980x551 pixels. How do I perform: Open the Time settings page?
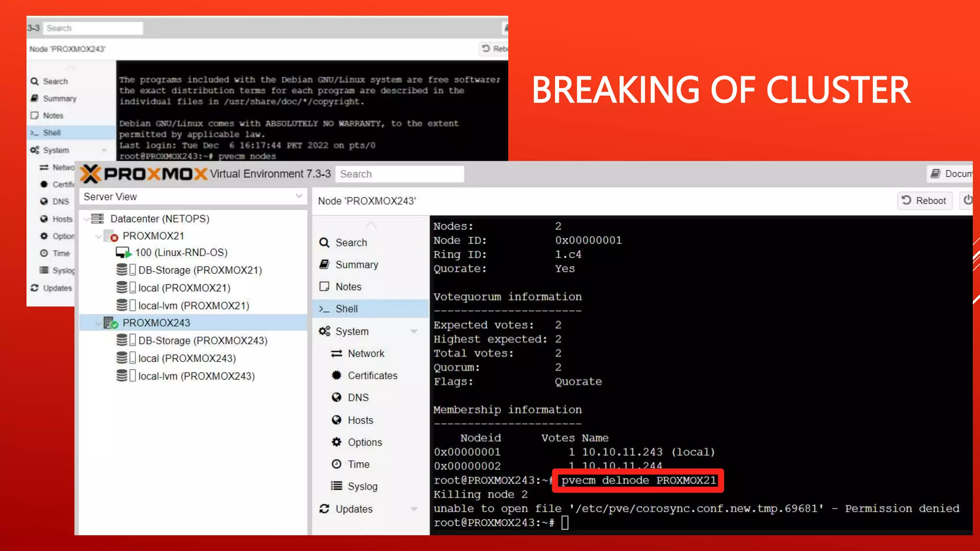coord(370,464)
